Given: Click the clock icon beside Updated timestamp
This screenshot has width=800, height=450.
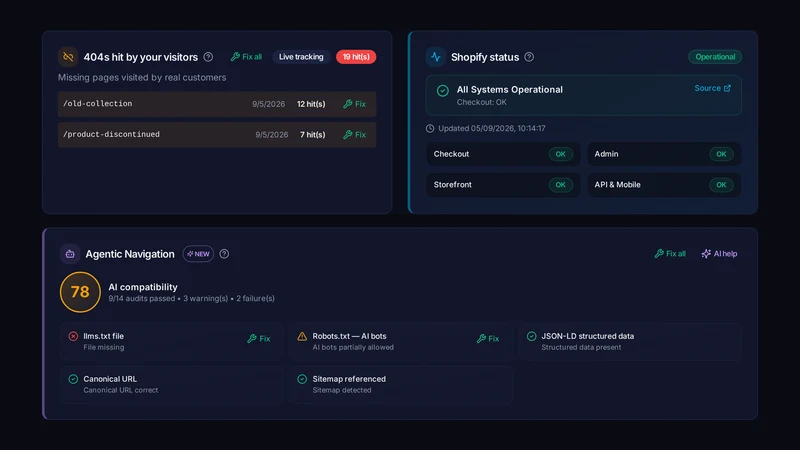Looking at the screenshot, I should coord(430,129).
